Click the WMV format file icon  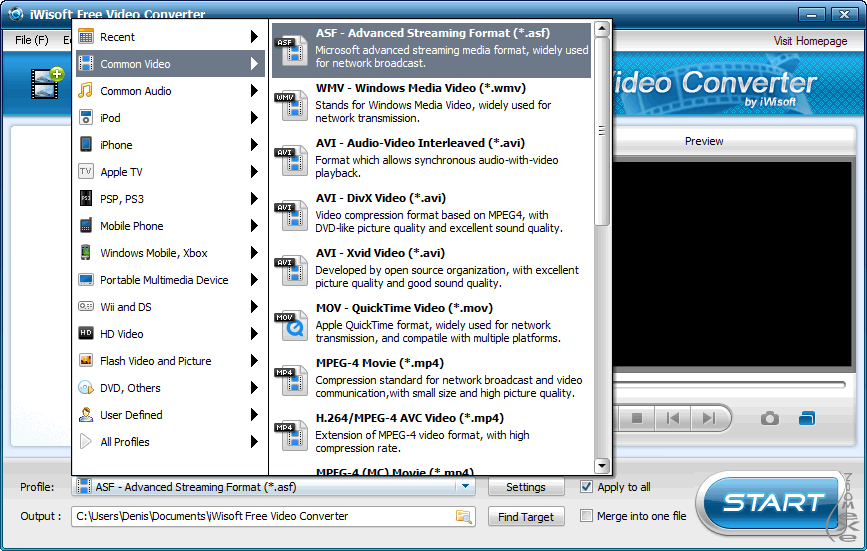coord(291,105)
